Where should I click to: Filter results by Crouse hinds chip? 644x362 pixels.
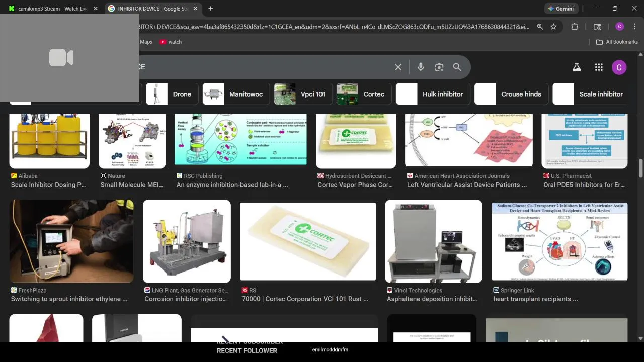click(511, 94)
